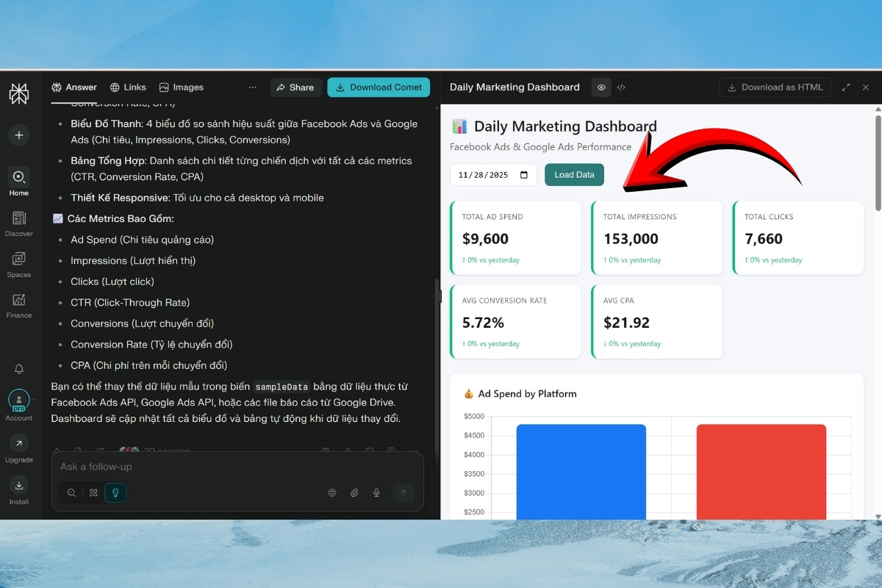Toggle the dashboard preview eye icon
Image resolution: width=882 pixels, height=588 pixels.
coord(601,87)
